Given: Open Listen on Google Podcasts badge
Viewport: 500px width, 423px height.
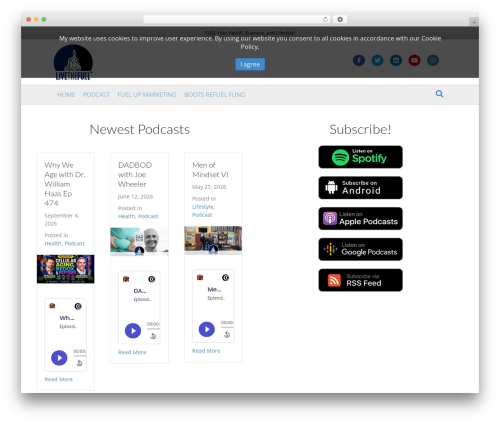Looking at the screenshot, I should [x=360, y=249].
